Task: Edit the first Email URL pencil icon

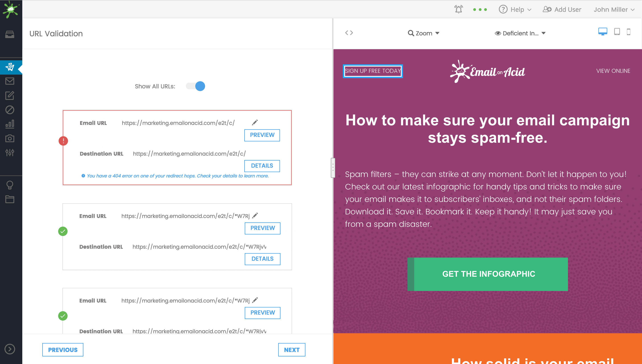Action: point(255,122)
